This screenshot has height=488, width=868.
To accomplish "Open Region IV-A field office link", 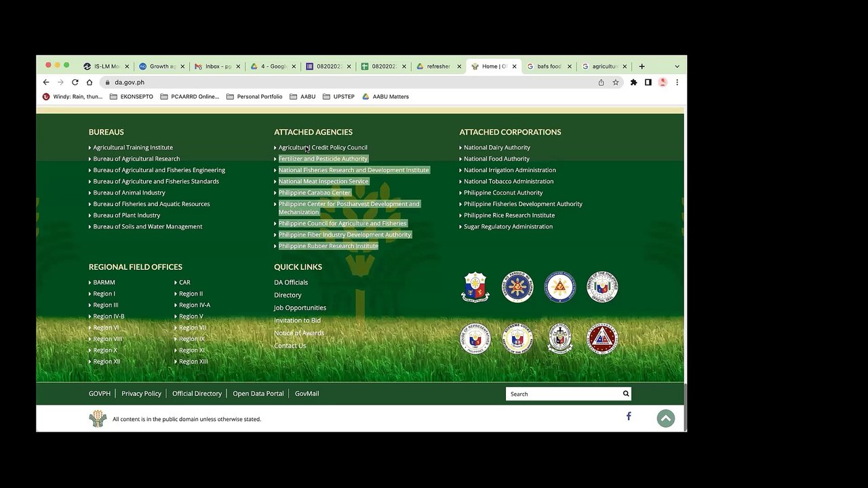I will click(195, 305).
